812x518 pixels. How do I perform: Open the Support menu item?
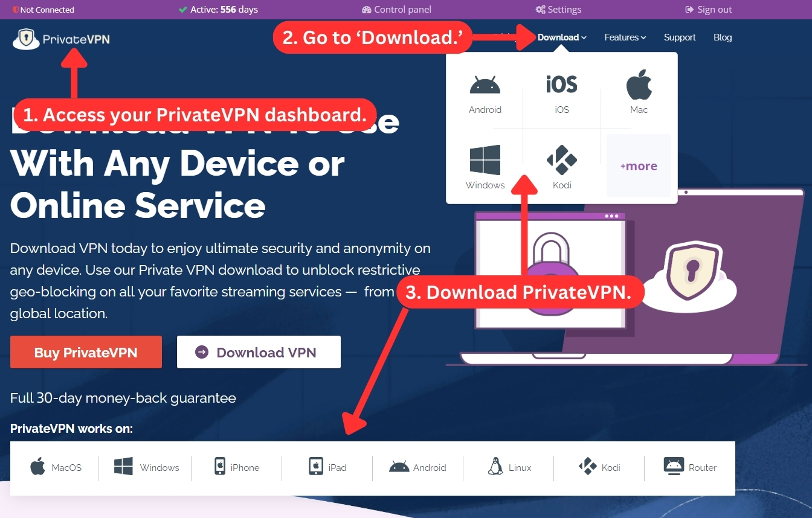[x=680, y=37]
